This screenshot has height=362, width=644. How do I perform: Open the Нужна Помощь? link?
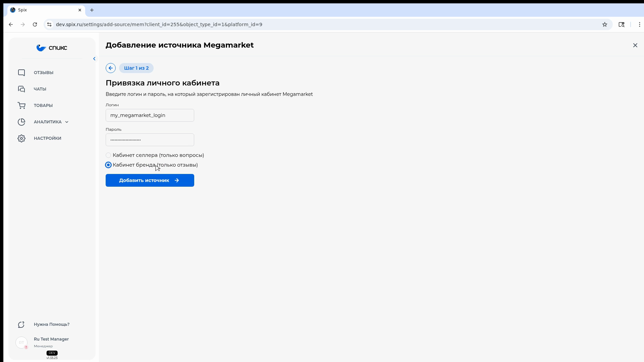pyautogui.click(x=52, y=324)
